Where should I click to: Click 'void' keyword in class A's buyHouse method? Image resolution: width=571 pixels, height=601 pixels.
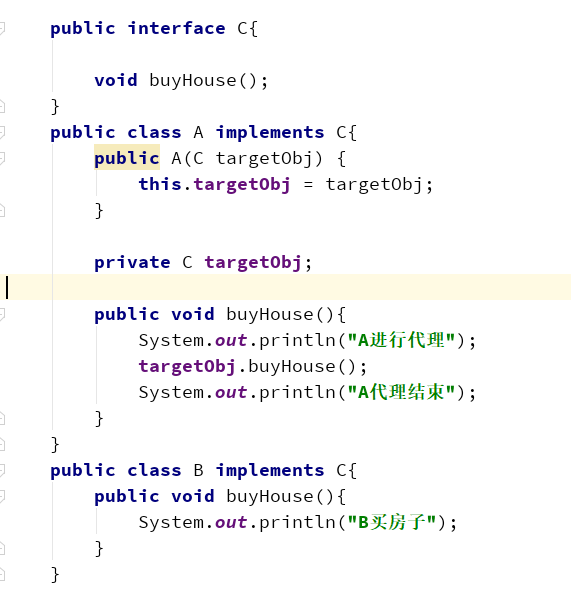tap(193, 315)
